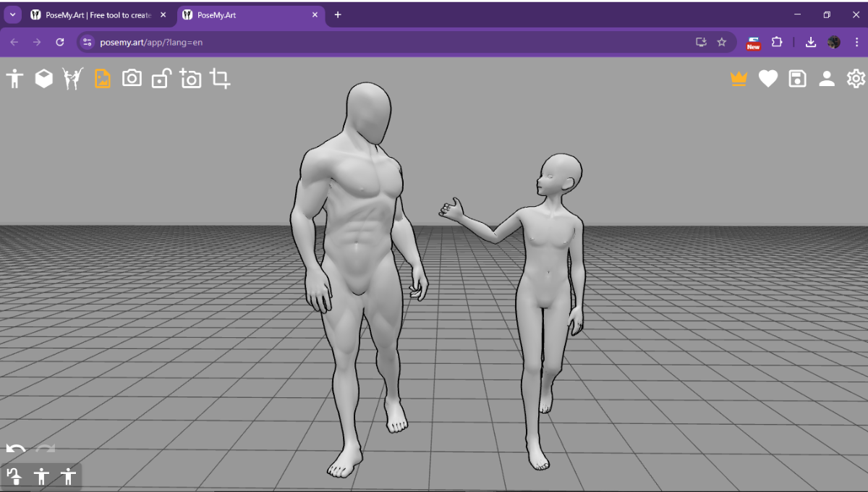Toggle the camera lock icon
Viewport: 868px width, 492px height.
click(161, 78)
